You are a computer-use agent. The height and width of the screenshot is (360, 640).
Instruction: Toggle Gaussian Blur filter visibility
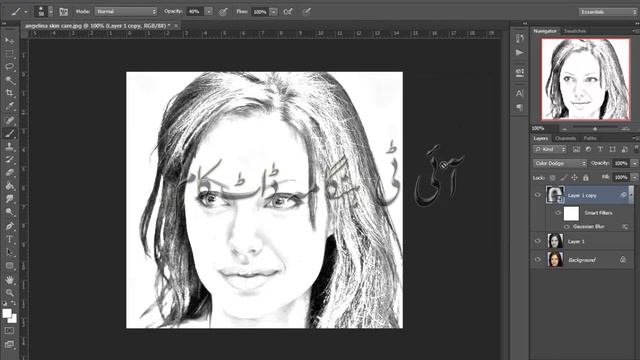[567, 227]
